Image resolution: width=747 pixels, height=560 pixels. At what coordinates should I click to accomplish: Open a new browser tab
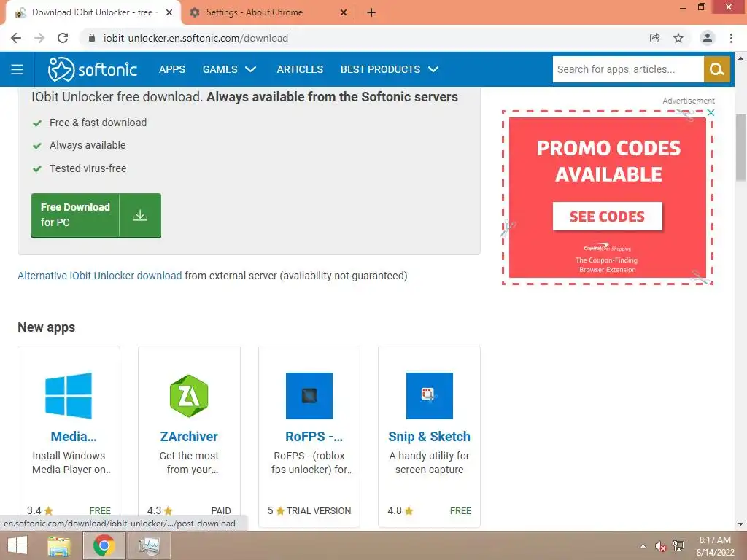pos(371,12)
